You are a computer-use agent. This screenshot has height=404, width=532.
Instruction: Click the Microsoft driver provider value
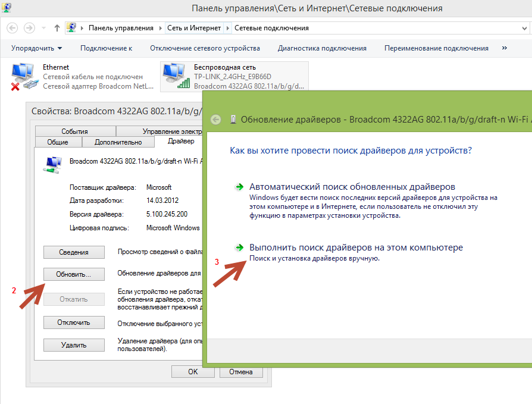click(x=159, y=187)
